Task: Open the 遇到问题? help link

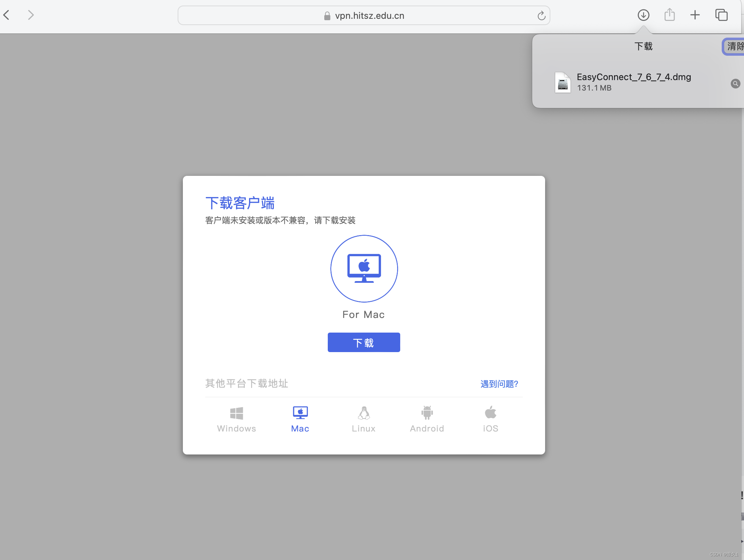Action: click(499, 384)
